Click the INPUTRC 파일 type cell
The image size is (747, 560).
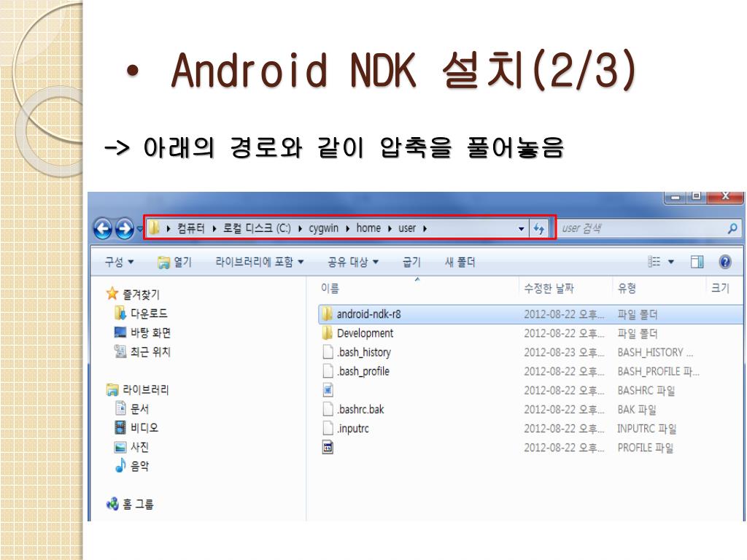tap(647, 429)
